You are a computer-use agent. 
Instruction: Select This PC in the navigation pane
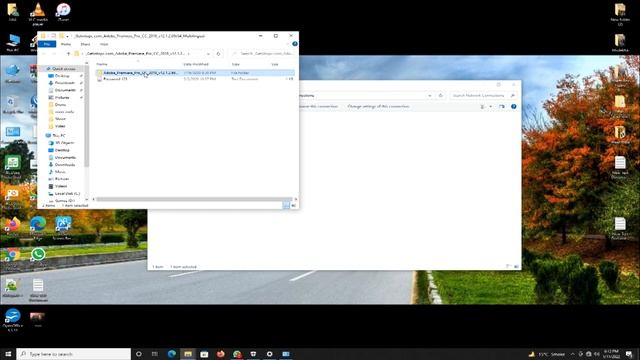pos(59,136)
